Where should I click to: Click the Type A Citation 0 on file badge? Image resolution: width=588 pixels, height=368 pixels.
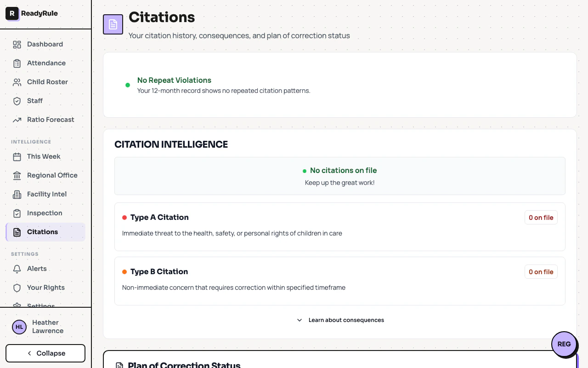coord(541,217)
